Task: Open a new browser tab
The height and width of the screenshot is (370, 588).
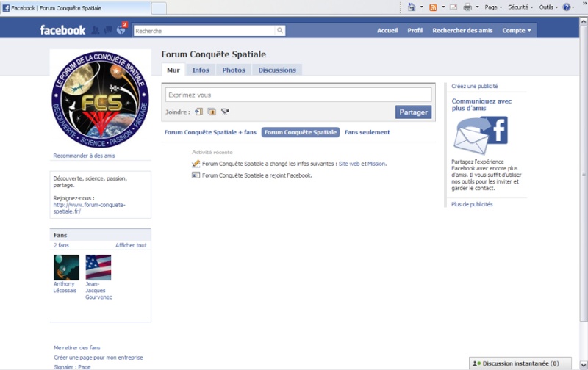Action: coord(159,8)
